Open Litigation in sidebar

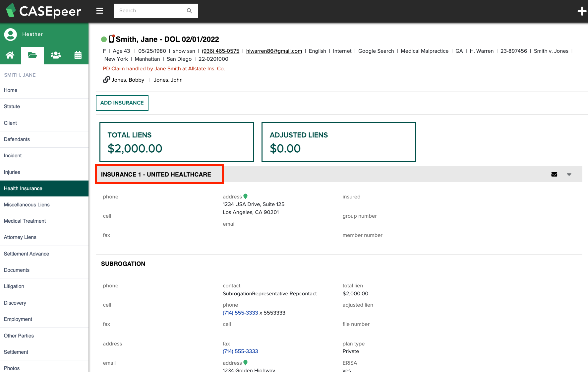pyautogui.click(x=44, y=286)
